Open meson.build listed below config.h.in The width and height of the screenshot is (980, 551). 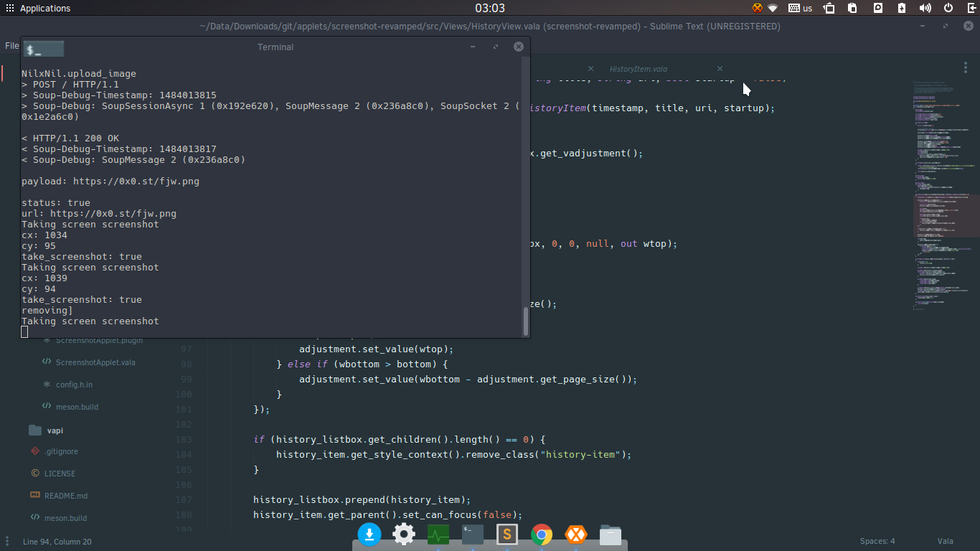(x=77, y=407)
